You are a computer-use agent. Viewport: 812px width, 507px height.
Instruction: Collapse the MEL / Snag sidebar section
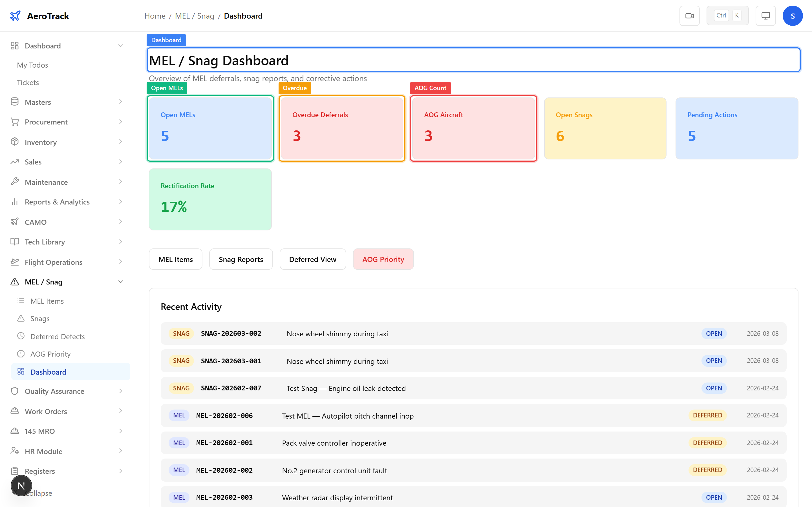(x=121, y=282)
